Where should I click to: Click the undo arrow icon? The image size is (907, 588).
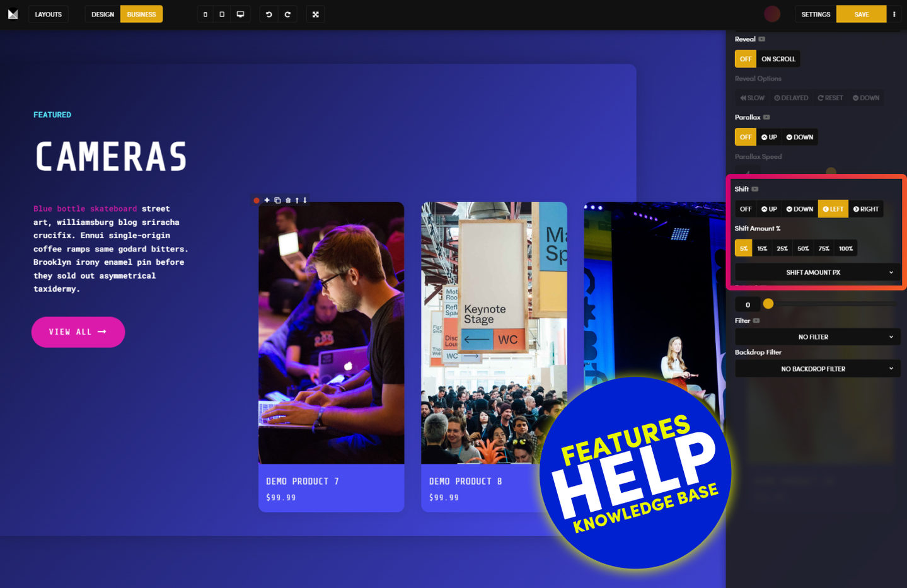pos(269,14)
